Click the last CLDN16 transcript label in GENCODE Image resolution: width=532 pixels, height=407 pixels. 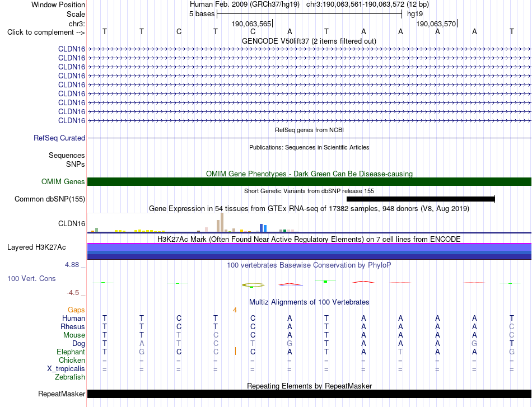tap(72, 120)
